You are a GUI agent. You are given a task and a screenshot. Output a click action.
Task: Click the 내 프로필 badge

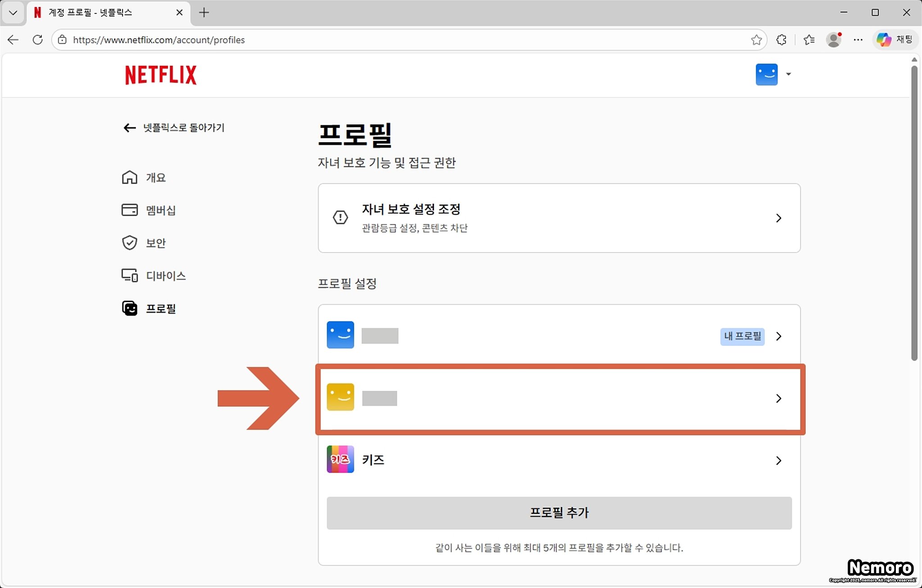(742, 336)
